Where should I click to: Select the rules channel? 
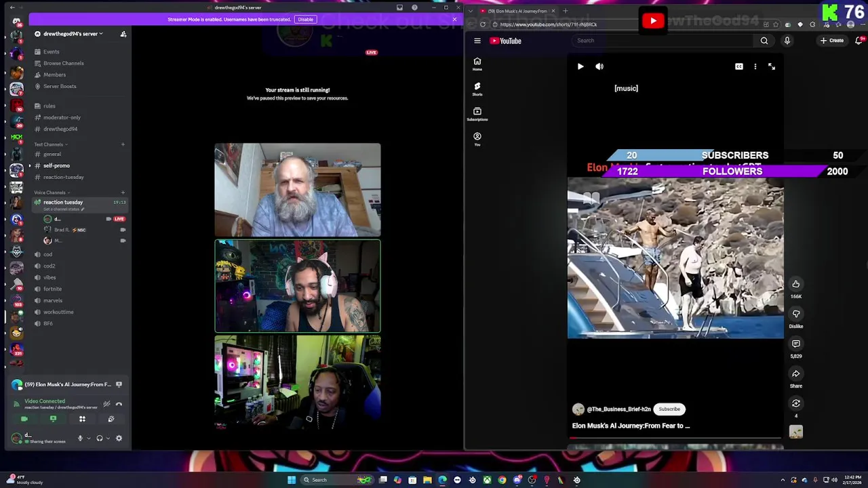pos(50,106)
